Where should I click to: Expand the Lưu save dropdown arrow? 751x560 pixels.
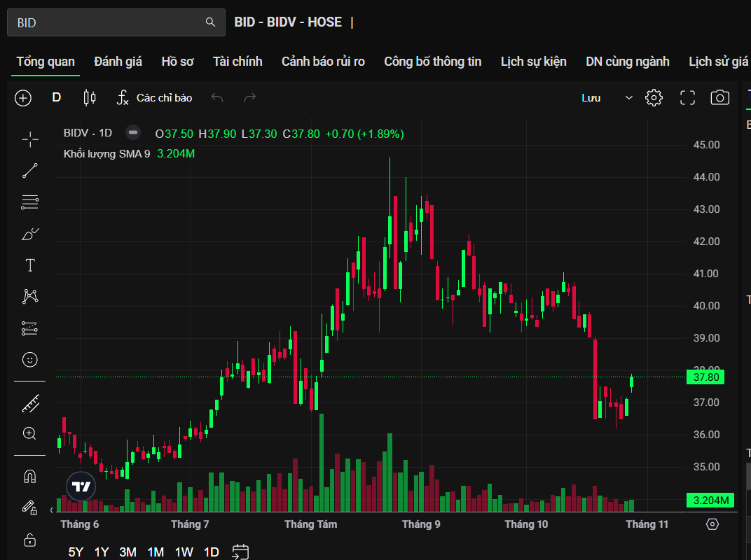[x=628, y=98]
